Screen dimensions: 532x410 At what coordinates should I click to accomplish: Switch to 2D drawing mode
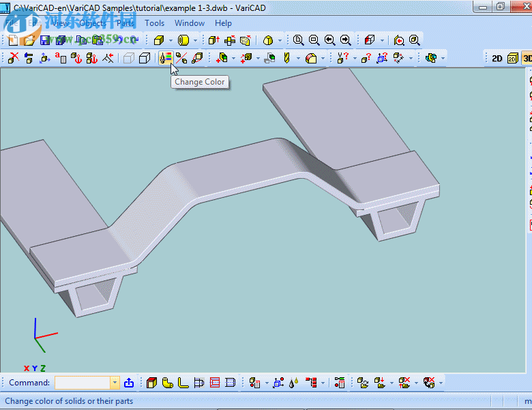(497, 58)
